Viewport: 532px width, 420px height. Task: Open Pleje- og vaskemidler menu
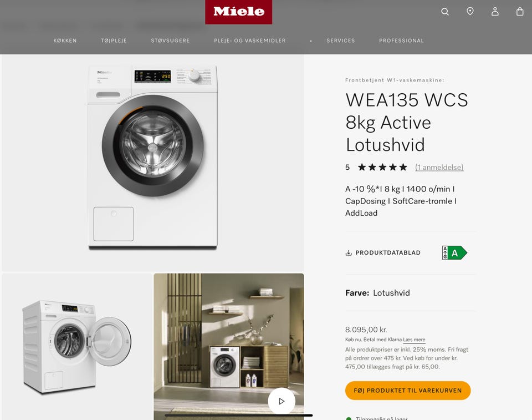click(250, 41)
